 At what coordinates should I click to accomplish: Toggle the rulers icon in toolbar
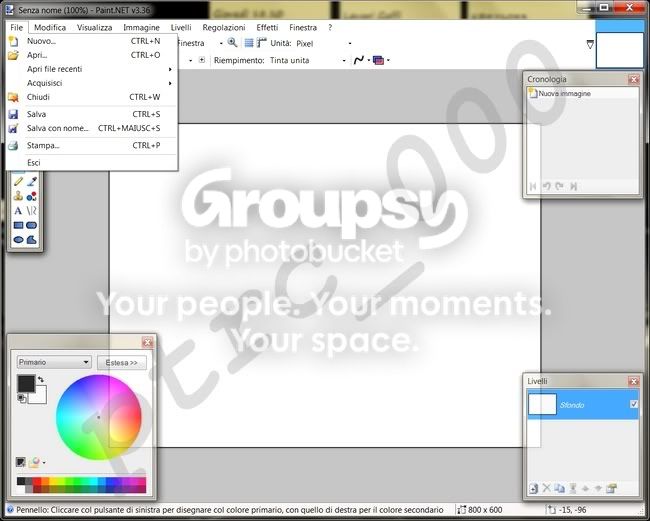[x=262, y=43]
